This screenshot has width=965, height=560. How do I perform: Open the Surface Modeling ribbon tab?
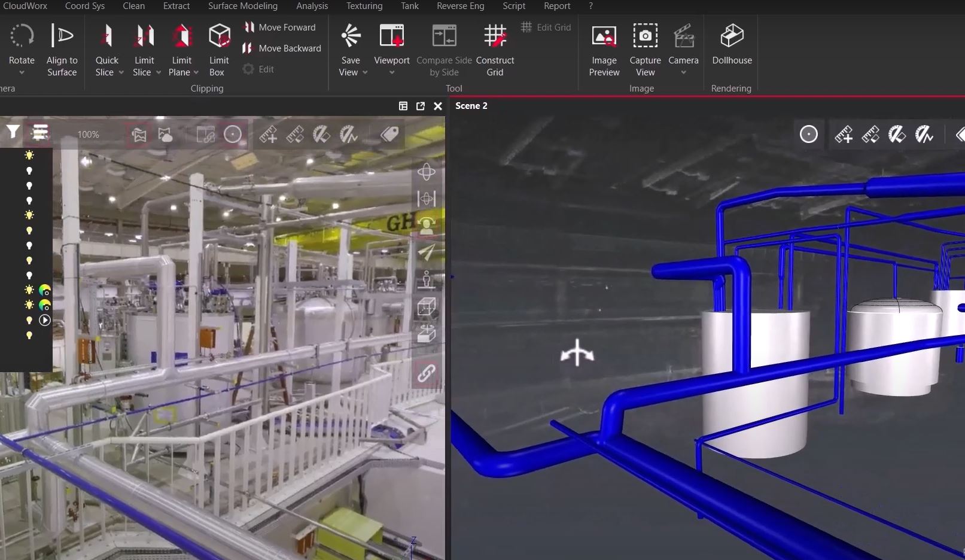[242, 6]
